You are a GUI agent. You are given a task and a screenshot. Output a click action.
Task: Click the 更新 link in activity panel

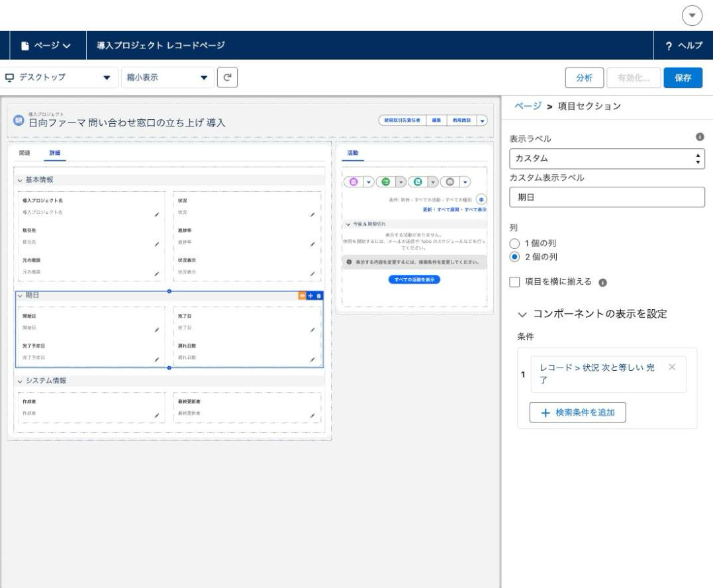click(428, 210)
